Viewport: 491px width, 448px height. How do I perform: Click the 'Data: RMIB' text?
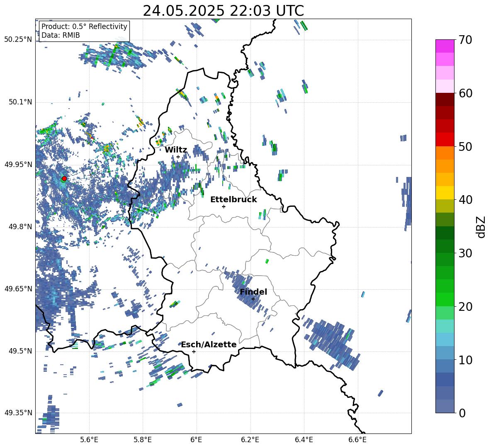click(61, 35)
